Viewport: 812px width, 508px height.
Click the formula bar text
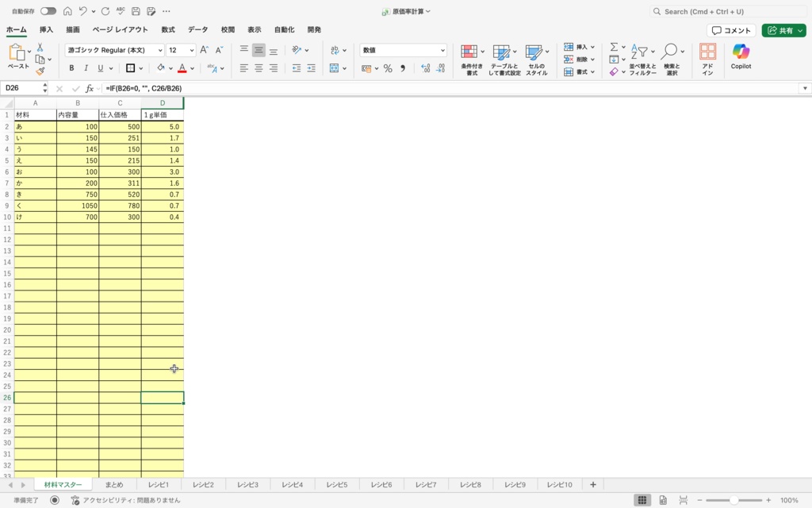144,89
